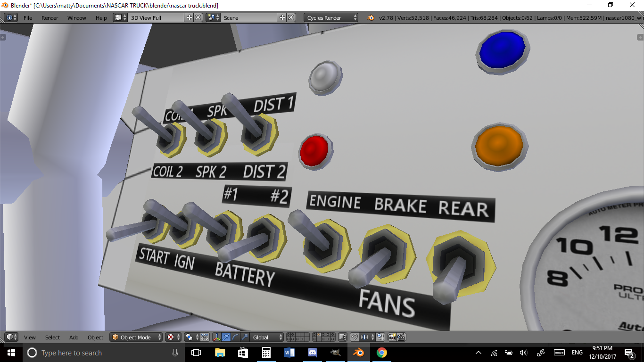
Task: Add a new scene with plus button
Action: click(x=282, y=17)
